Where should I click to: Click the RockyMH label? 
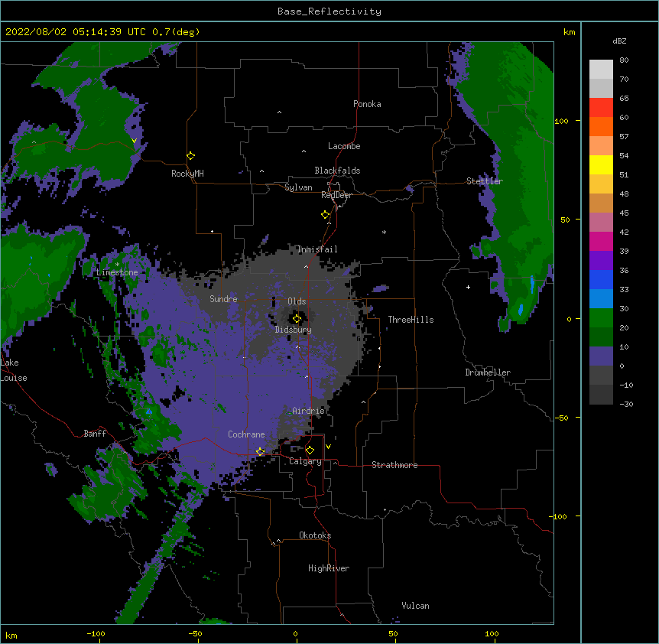(x=187, y=174)
